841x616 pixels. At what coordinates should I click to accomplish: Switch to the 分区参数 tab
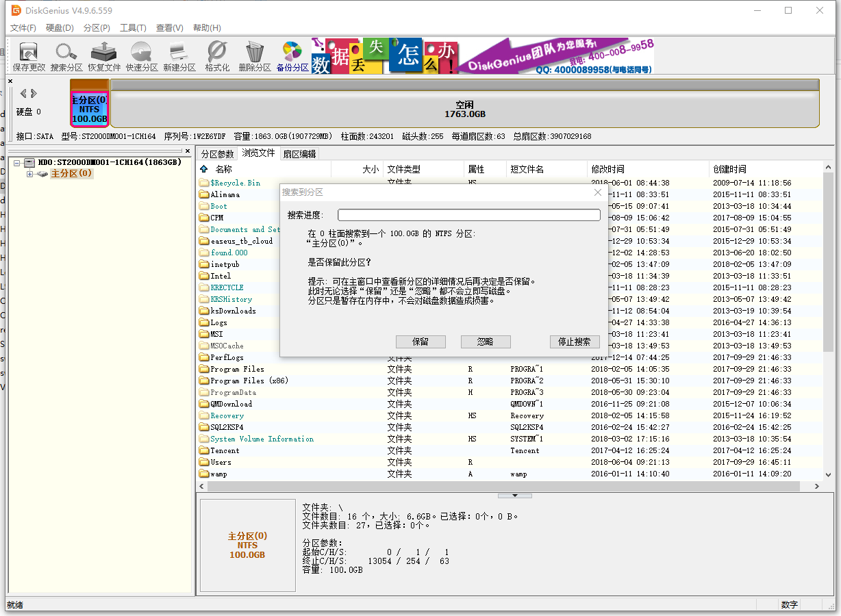pyautogui.click(x=217, y=154)
